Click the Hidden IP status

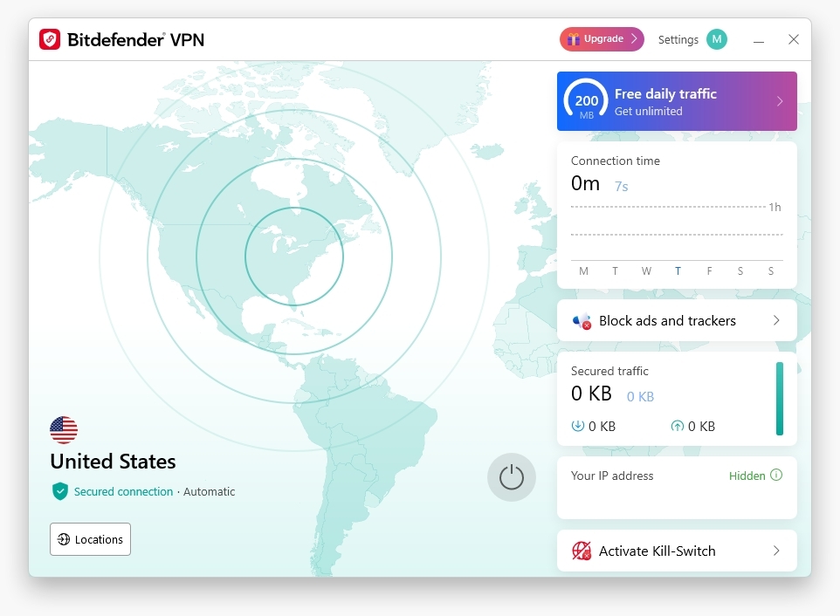[x=747, y=476]
